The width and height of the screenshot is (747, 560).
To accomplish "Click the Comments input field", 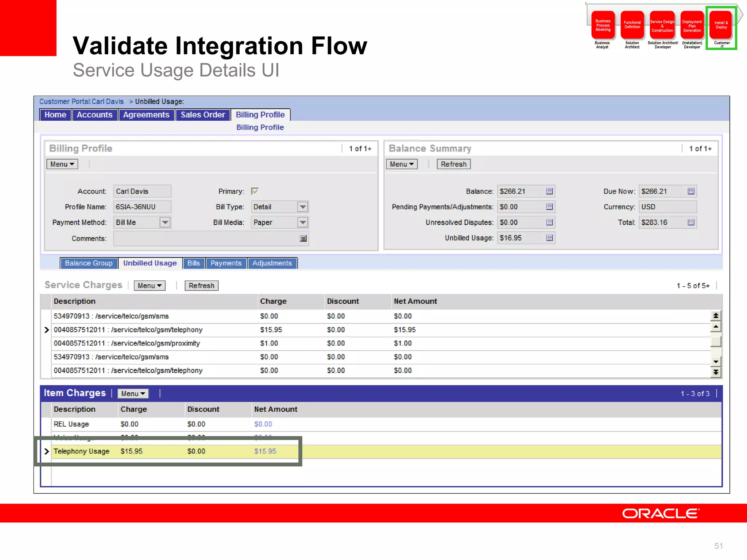I will (211, 239).
